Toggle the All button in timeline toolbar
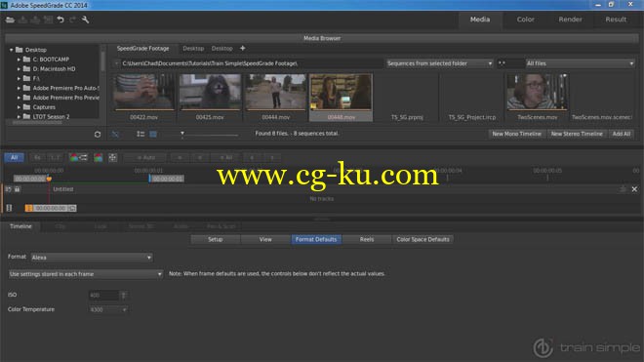The height and width of the screenshot is (362, 644). (14, 157)
